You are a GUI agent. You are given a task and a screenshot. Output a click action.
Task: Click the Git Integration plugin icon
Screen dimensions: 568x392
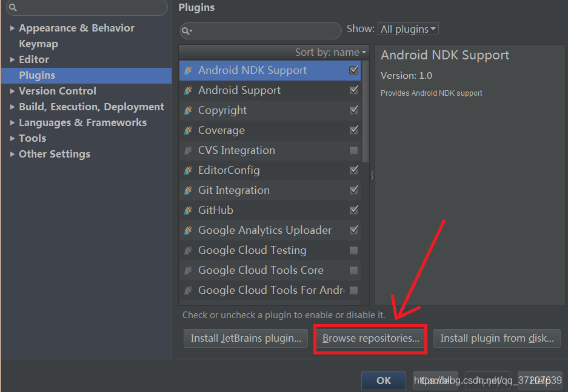[188, 190]
